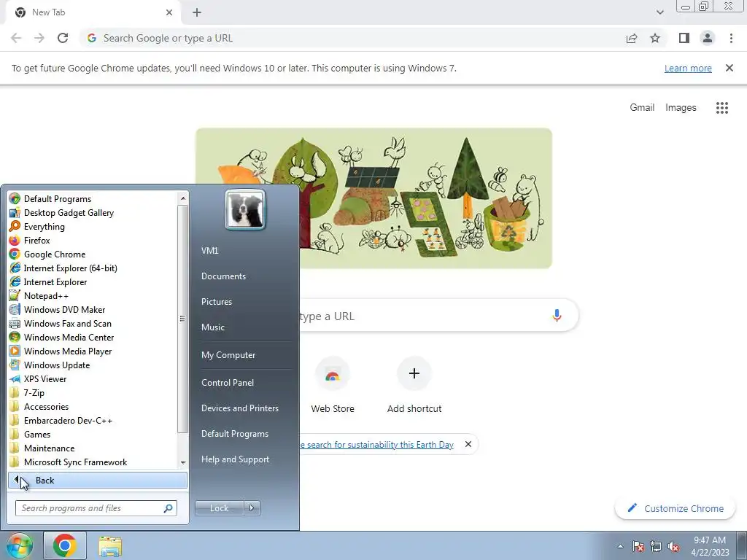Open the Web Store shortcut
The width and height of the screenshot is (747, 560).
click(x=333, y=386)
